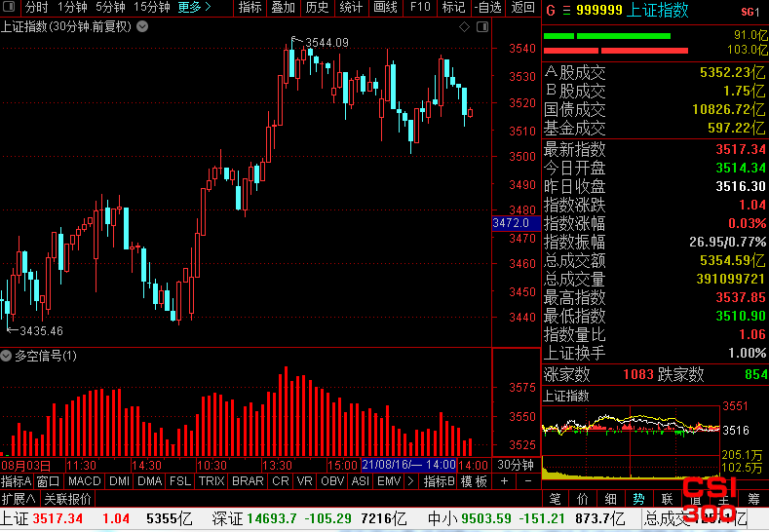This screenshot has width=769, height=532.
Task: Select the 5分钟 period
Action: point(110,7)
